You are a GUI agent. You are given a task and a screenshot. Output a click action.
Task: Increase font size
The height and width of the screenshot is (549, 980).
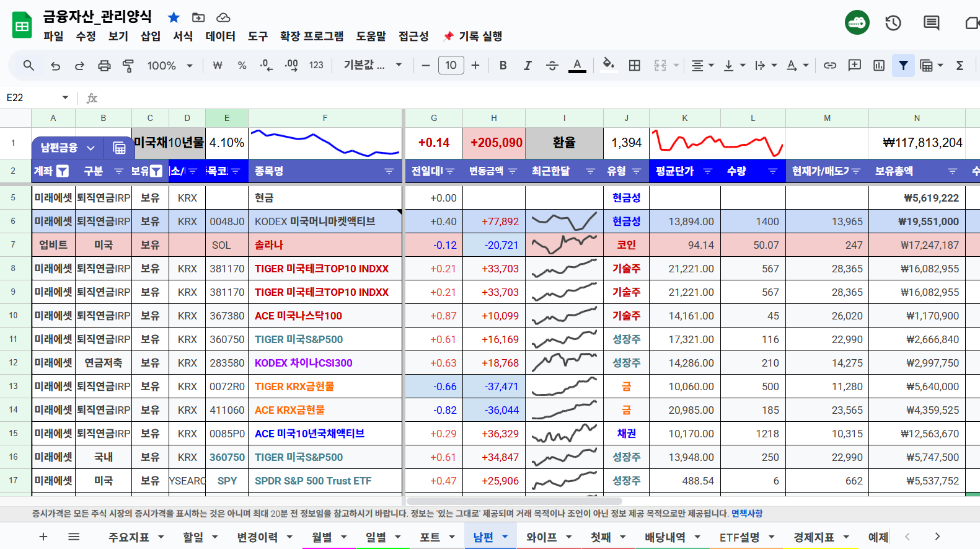(475, 65)
